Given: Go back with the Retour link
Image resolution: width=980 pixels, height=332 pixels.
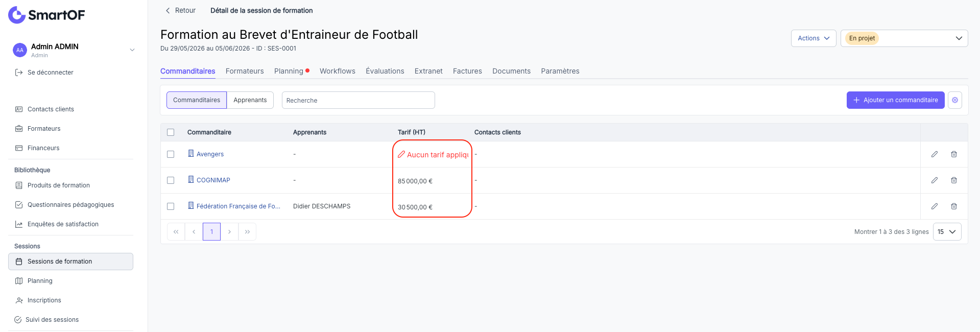Looking at the screenshot, I should (180, 10).
